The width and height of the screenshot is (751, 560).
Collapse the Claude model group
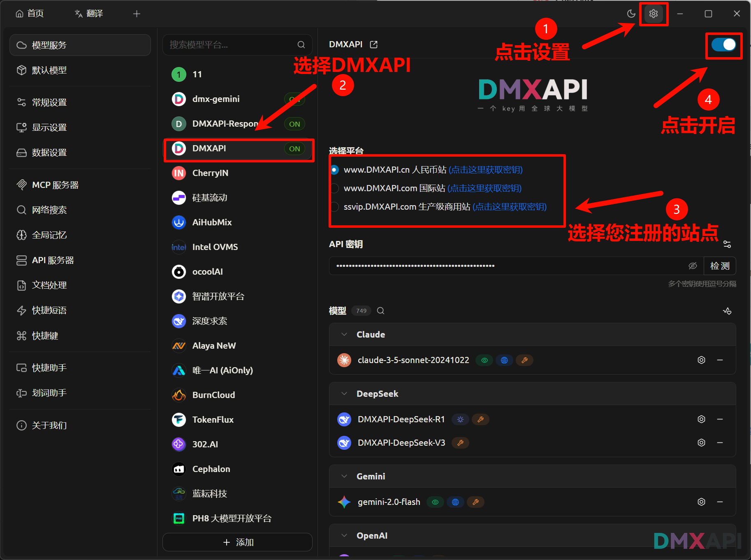[344, 335]
